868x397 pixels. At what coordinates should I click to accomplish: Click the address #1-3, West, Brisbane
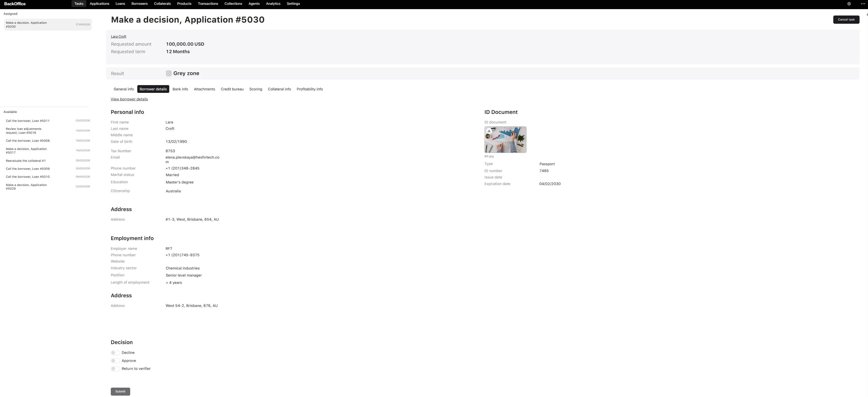click(x=192, y=220)
